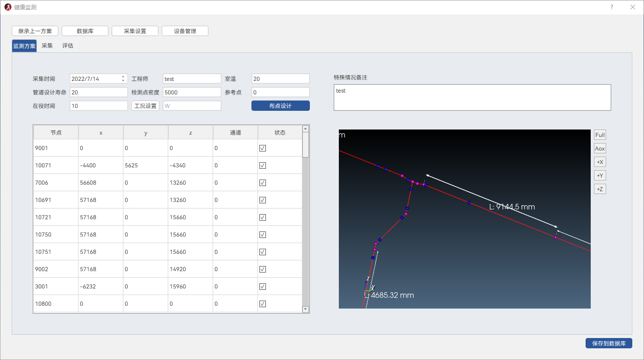Image resolution: width=644 pixels, height=360 pixels.
Task: Select the y value 5625 cell
Action: (x=146, y=165)
